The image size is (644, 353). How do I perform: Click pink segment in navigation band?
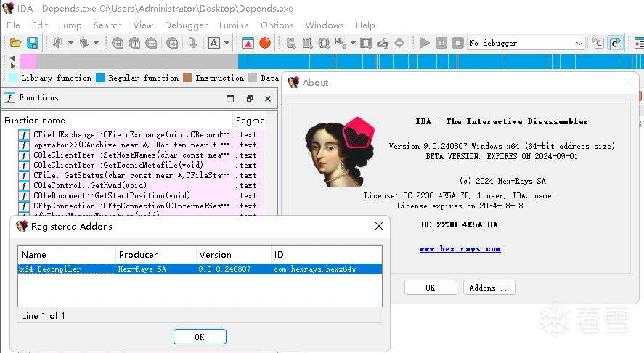(28, 62)
